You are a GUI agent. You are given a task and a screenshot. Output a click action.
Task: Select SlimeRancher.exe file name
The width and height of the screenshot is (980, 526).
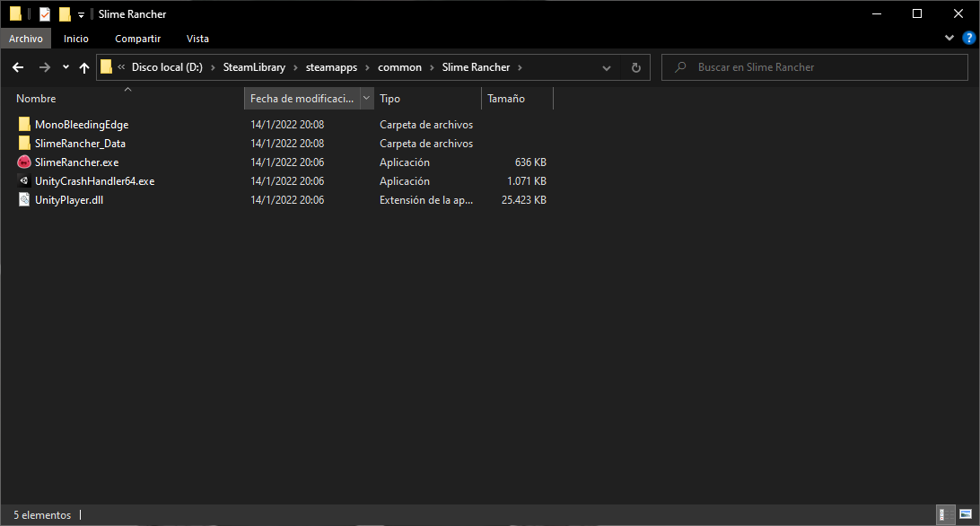coord(77,162)
